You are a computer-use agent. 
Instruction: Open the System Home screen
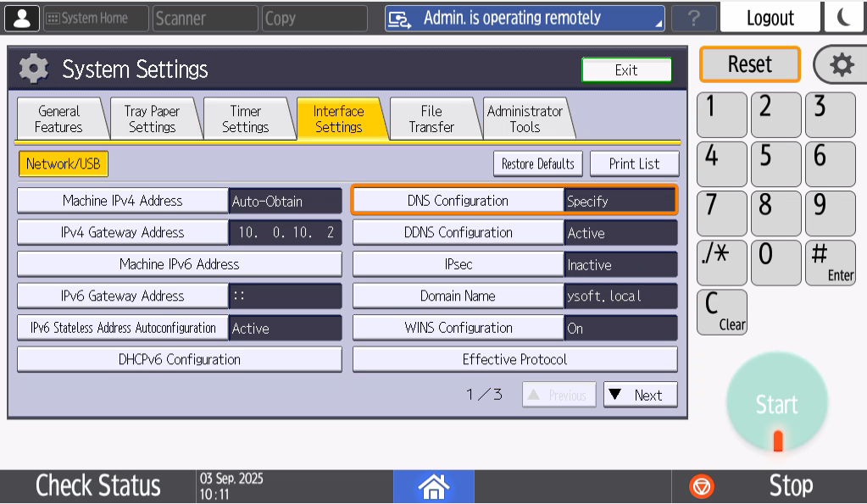[x=95, y=18]
